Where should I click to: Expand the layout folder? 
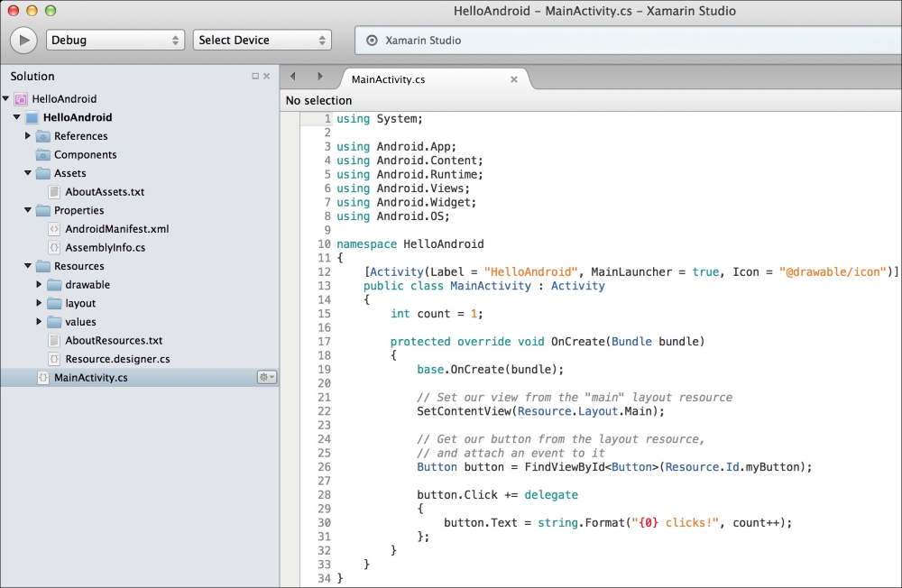tap(39, 303)
